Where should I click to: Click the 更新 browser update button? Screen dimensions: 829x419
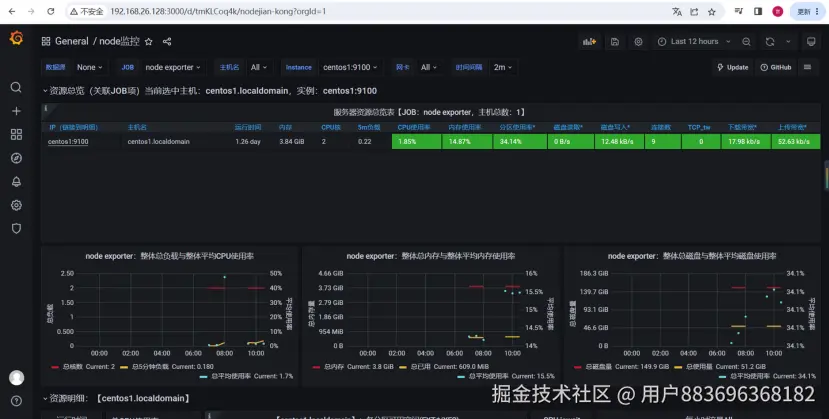(808, 11)
